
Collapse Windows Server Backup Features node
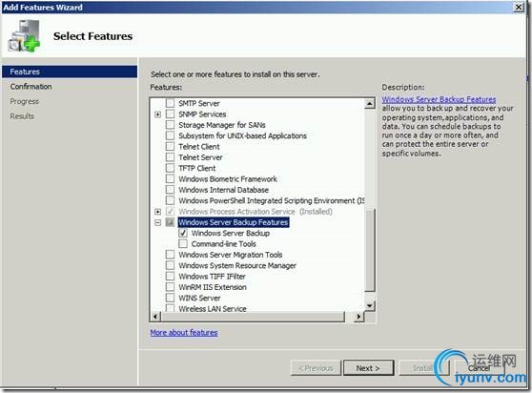pos(157,222)
